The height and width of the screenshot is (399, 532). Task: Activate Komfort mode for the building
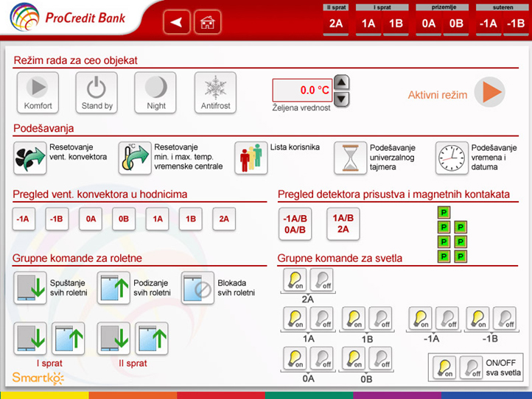click(38, 92)
